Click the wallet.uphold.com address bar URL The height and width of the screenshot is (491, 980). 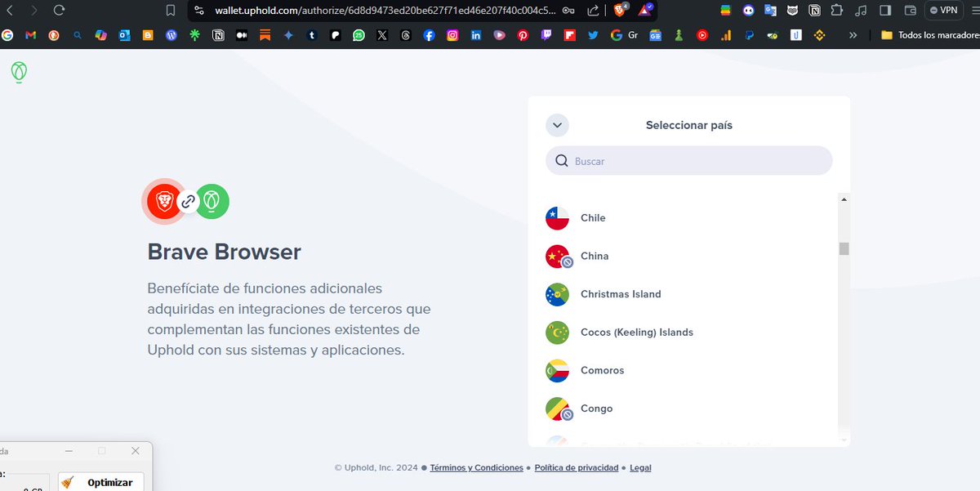coord(385,11)
